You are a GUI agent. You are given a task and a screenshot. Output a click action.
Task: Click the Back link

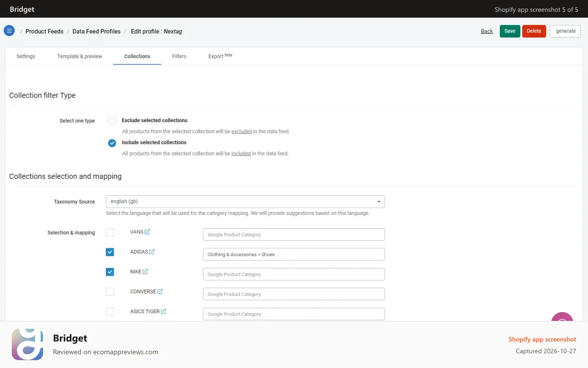tap(487, 31)
